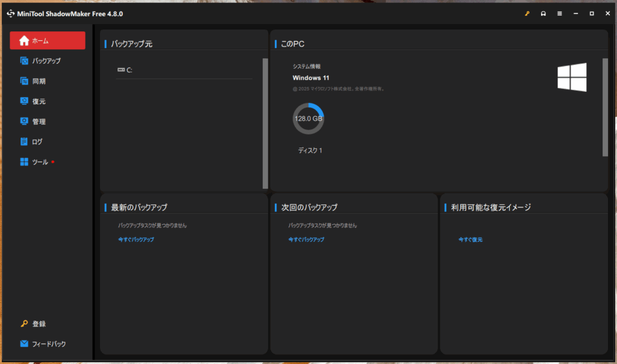Open the 同期 sync page
617x364 pixels.
tap(39, 81)
